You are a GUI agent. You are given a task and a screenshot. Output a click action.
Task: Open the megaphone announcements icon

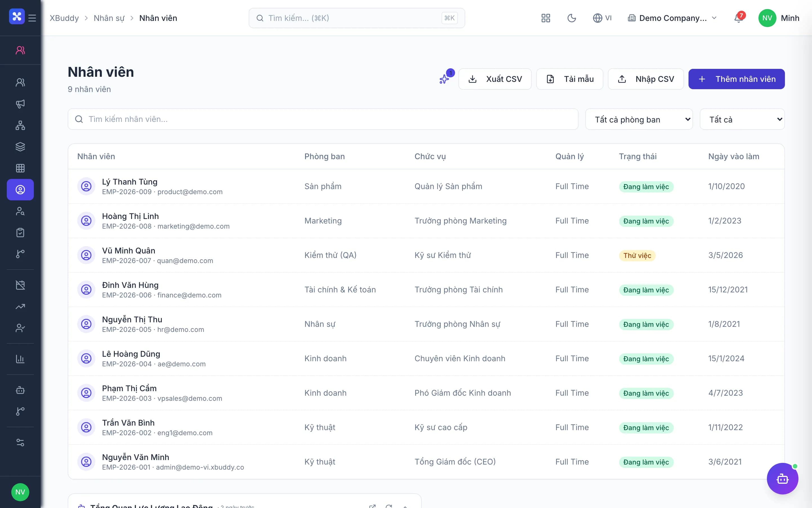click(20, 104)
